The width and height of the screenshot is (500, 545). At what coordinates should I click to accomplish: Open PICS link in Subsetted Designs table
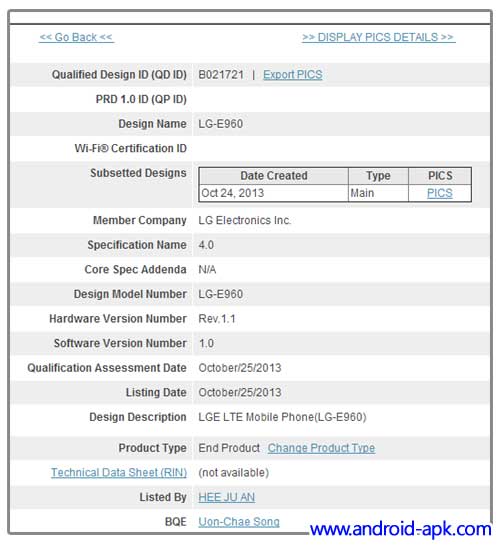[x=440, y=193]
